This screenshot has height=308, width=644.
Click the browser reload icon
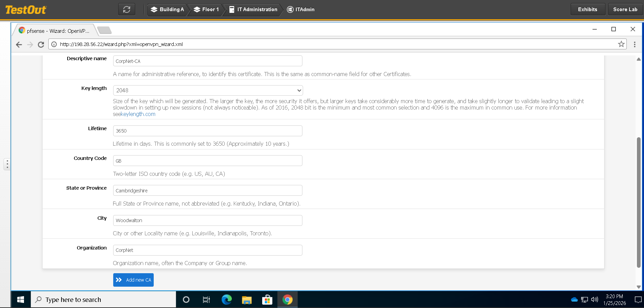click(x=41, y=45)
